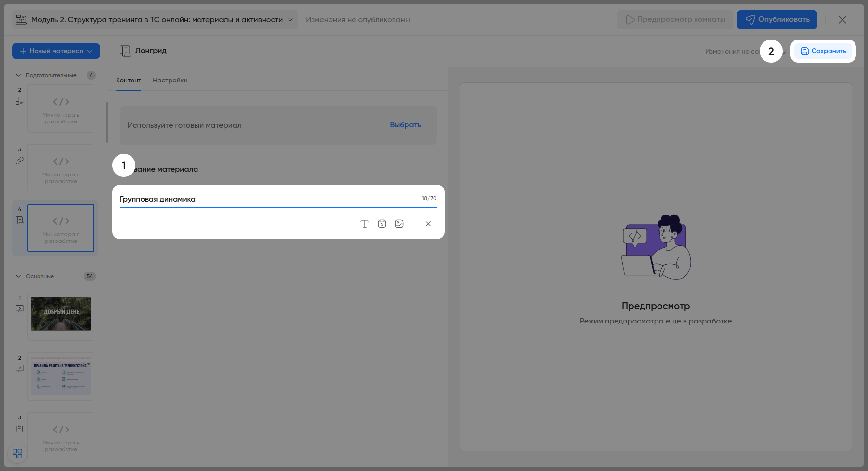Collapse the Подготовительные section
The image size is (868, 471).
pyautogui.click(x=18, y=75)
